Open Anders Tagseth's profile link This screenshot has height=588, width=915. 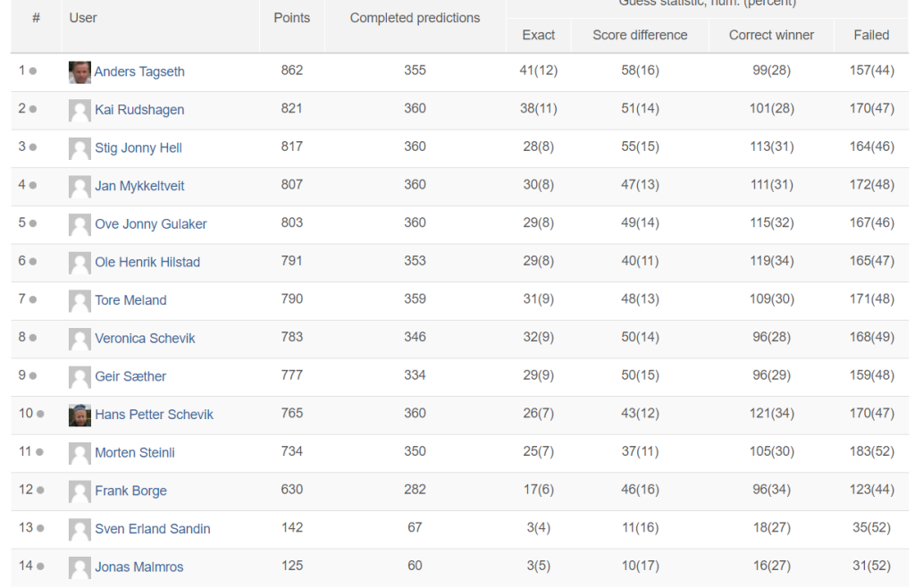coord(139,71)
